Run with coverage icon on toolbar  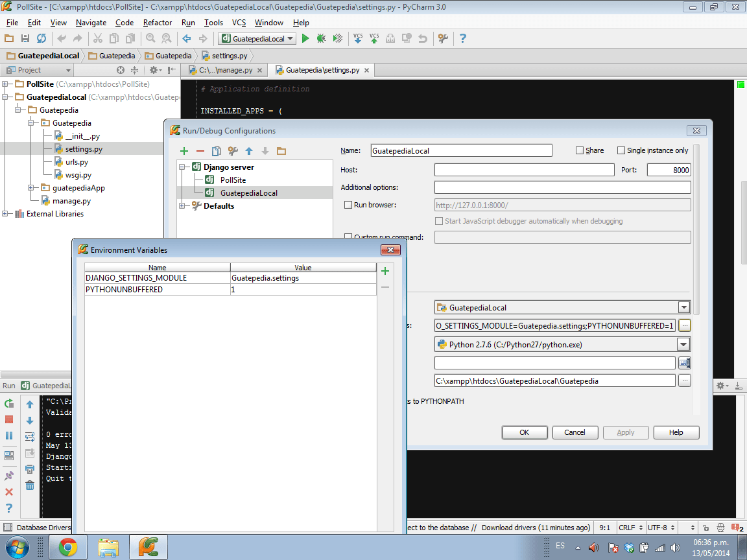[x=337, y=38]
